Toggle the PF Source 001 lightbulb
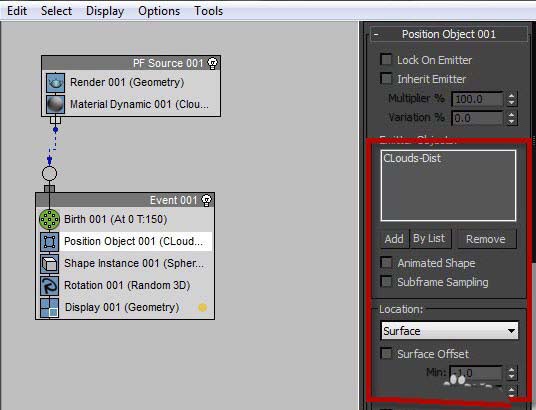This screenshot has width=536, height=410. click(x=213, y=63)
